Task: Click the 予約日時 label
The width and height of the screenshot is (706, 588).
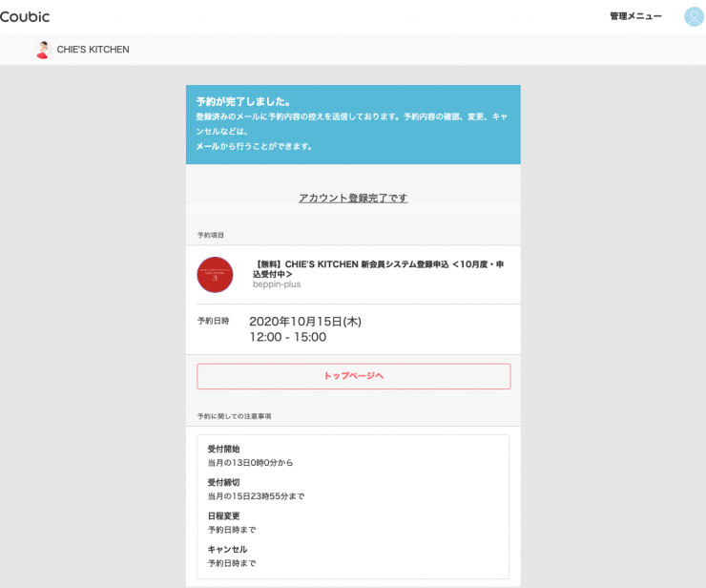Action: pyautogui.click(x=214, y=321)
